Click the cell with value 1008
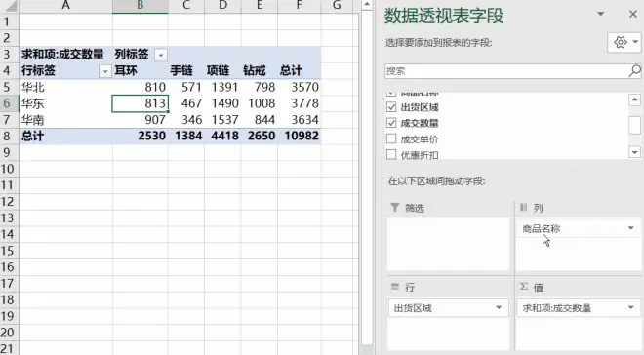Image resolution: width=644 pixels, height=355 pixels. click(x=260, y=103)
